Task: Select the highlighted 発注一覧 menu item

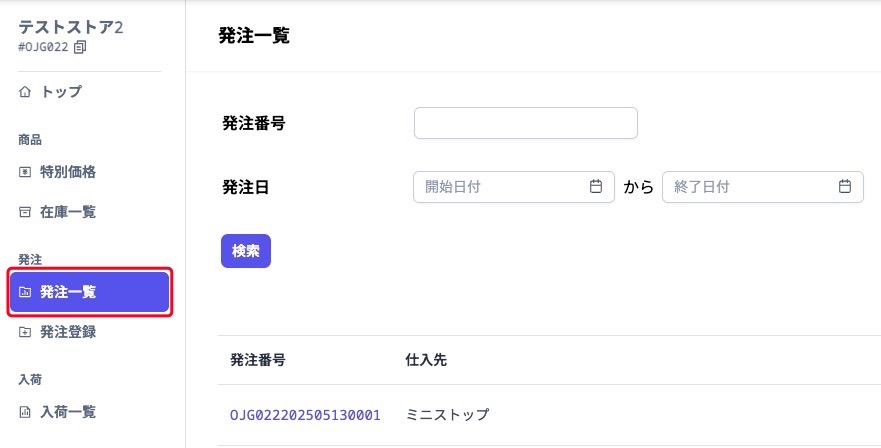Action: point(89,292)
